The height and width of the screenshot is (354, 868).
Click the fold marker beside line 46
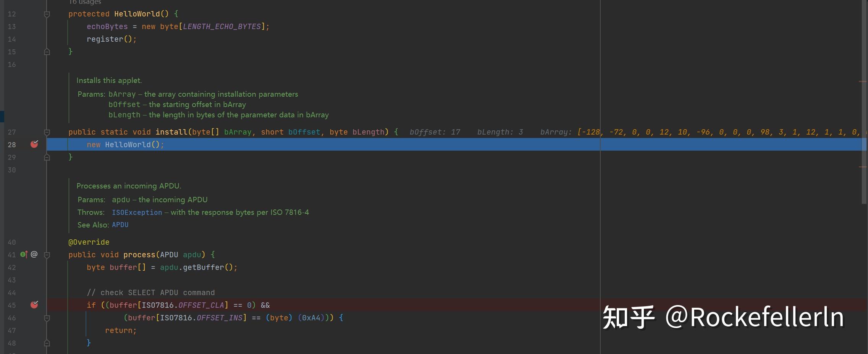point(47,318)
